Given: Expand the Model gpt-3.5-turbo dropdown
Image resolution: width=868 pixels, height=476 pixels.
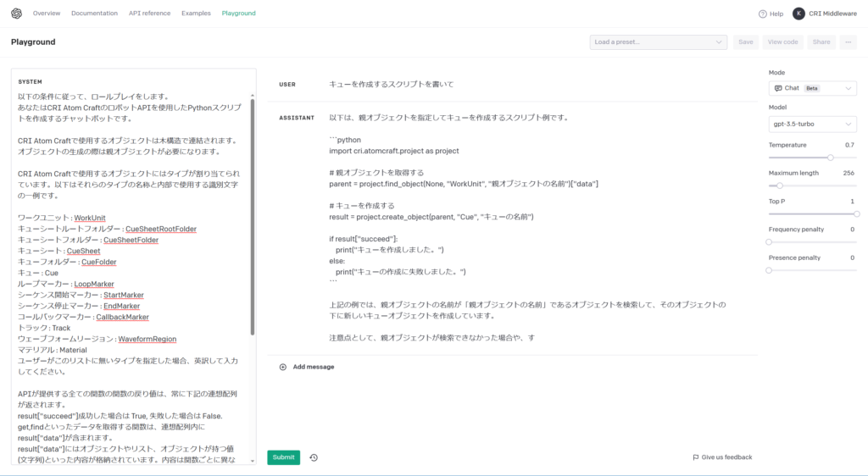Looking at the screenshot, I should coord(813,125).
